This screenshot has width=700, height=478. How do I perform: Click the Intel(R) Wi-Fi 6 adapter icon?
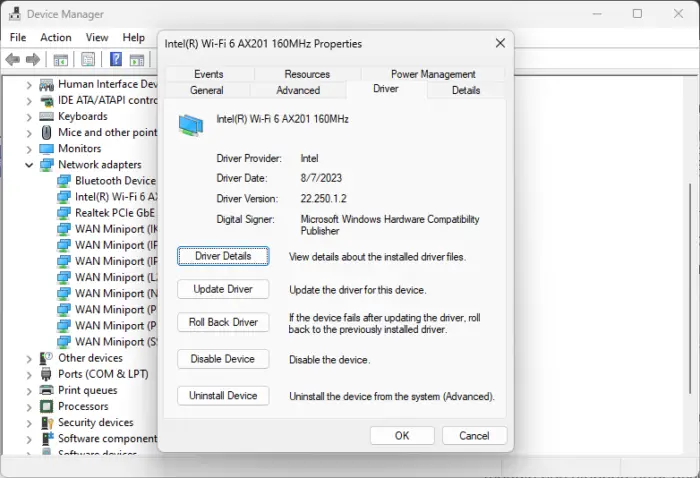point(64,197)
